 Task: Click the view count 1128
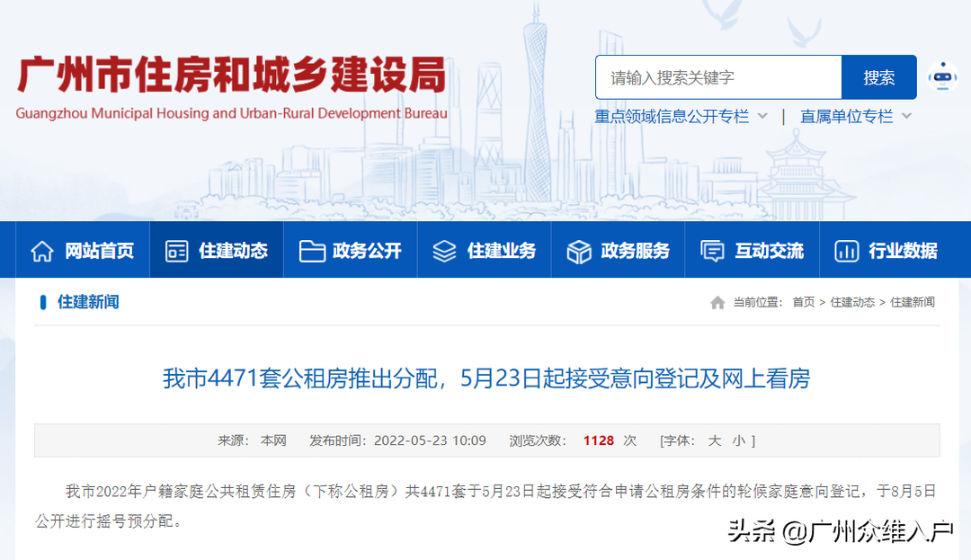[598, 440]
